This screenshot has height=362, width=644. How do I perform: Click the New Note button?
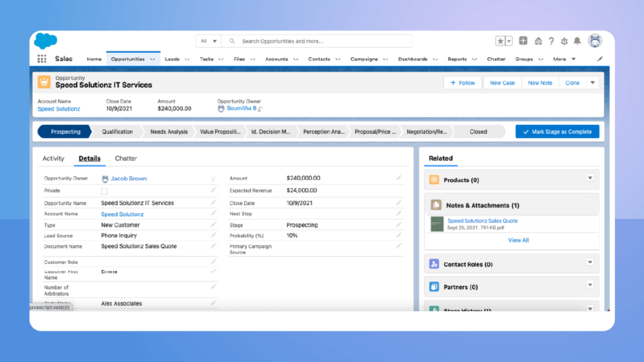pyautogui.click(x=540, y=82)
